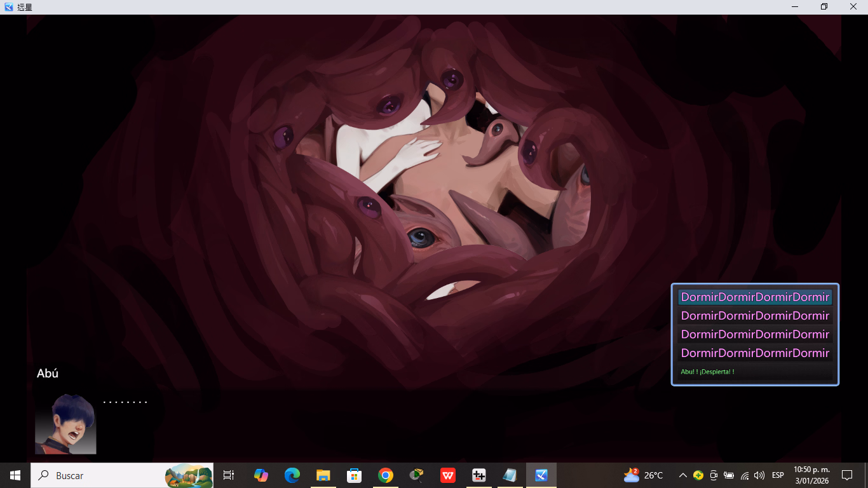Open File Explorer from the taskbar
Screen dimensions: 868x488
pyautogui.click(x=323, y=475)
